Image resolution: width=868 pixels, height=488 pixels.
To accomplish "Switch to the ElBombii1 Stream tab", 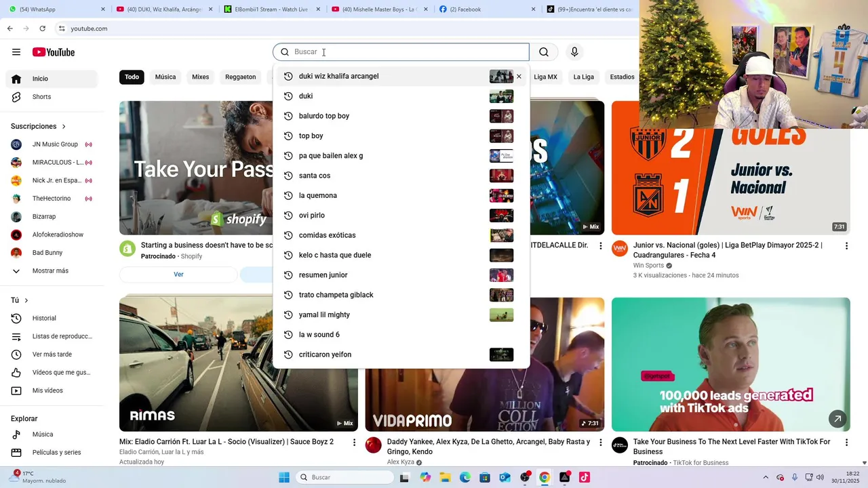I will [x=271, y=9].
